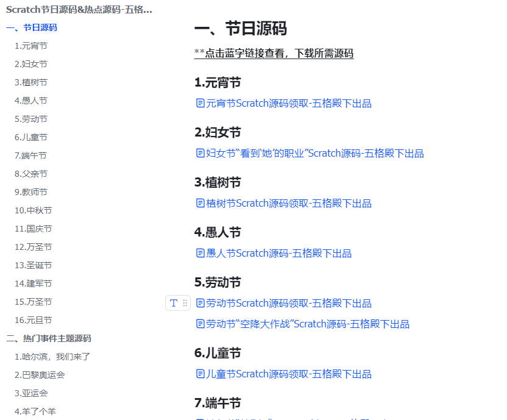Click the content heading 2.妇女节

218,132
